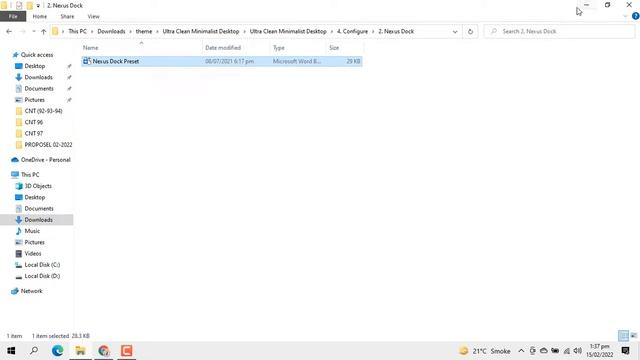Screen dimensions: 640x360
Task: Open the Windows Start menu
Action: point(11,351)
